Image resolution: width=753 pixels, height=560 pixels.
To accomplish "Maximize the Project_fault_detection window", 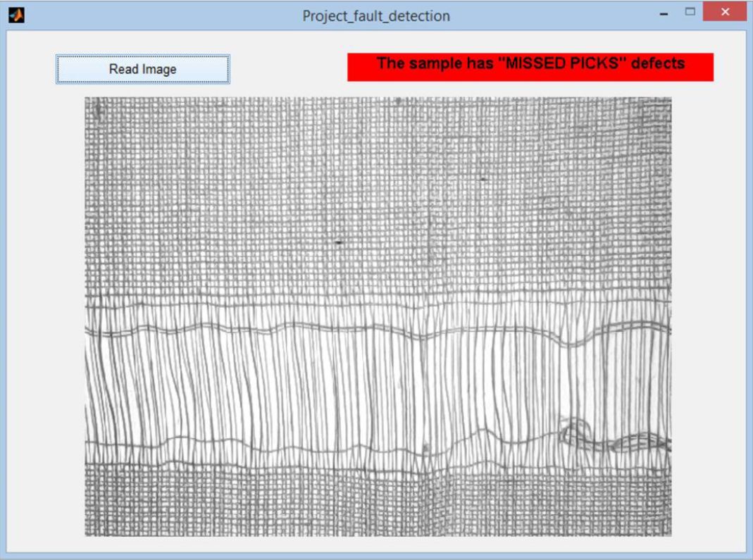I will pyautogui.click(x=690, y=11).
